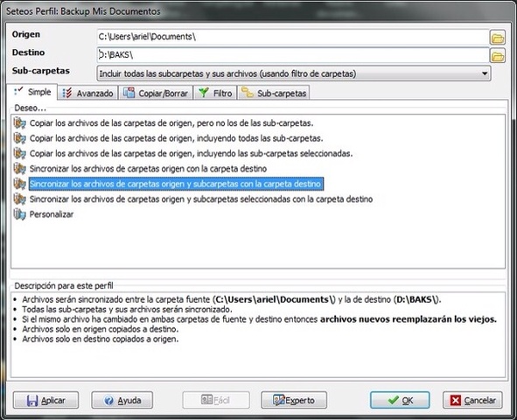The width and height of the screenshot is (517, 420).
Task: Click description line 'Archivos solo en origen copiados a destino'
Action: coord(101,329)
